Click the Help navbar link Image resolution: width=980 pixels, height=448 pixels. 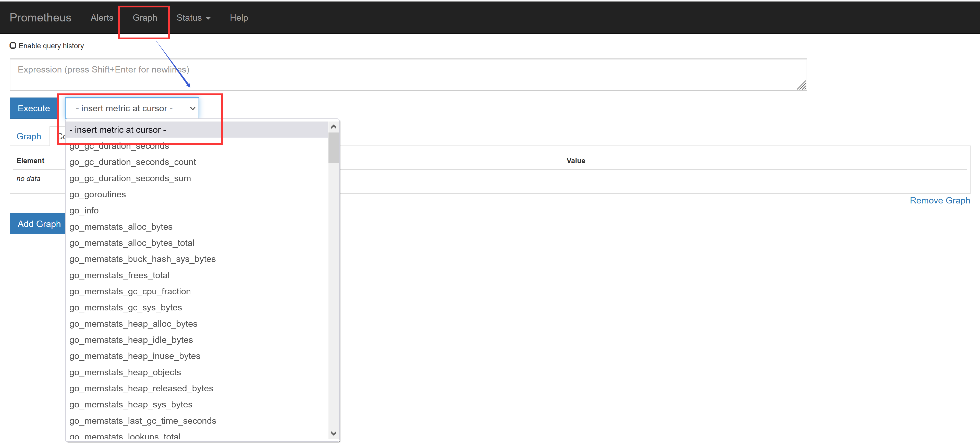pyautogui.click(x=239, y=18)
